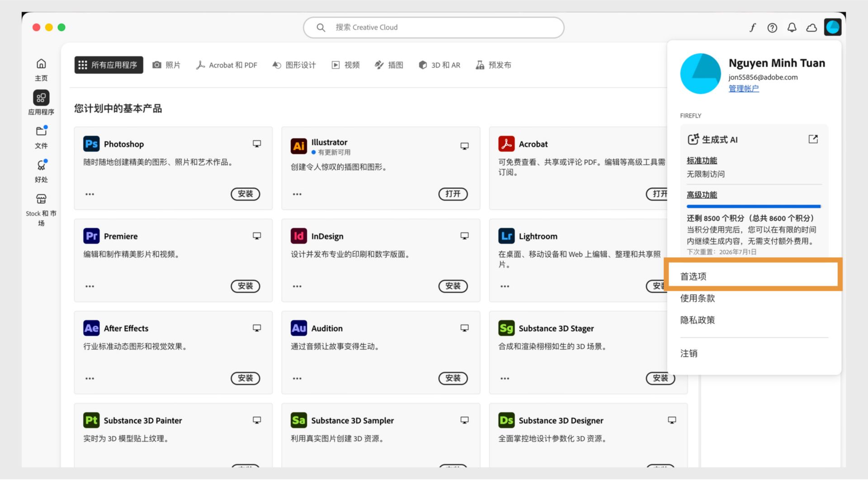Click the blue credits progress bar

(x=754, y=207)
